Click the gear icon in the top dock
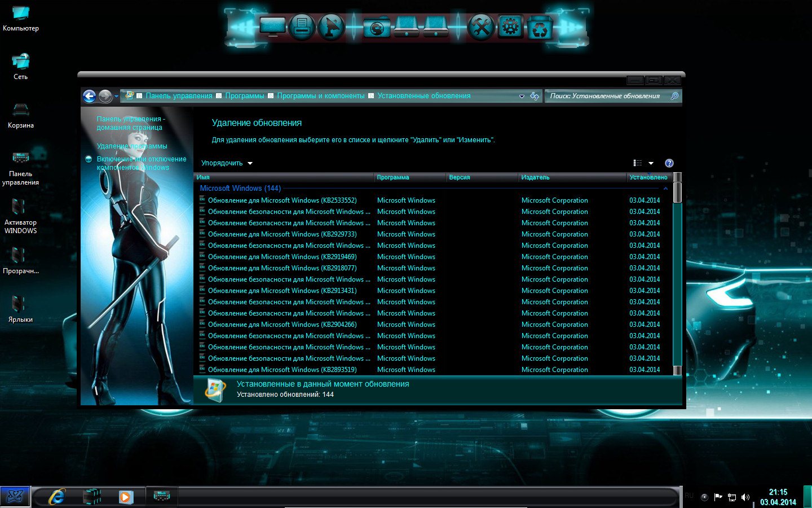 click(511, 27)
